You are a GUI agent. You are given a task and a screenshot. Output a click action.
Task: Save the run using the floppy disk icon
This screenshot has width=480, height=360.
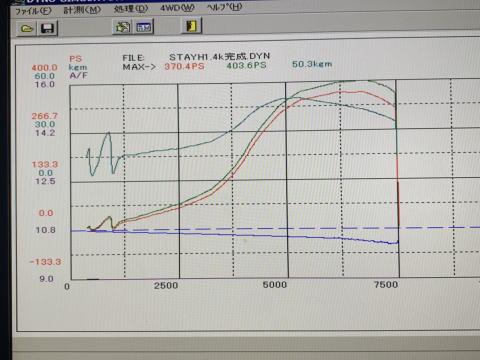pyautogui.click(x=47, y=28)
